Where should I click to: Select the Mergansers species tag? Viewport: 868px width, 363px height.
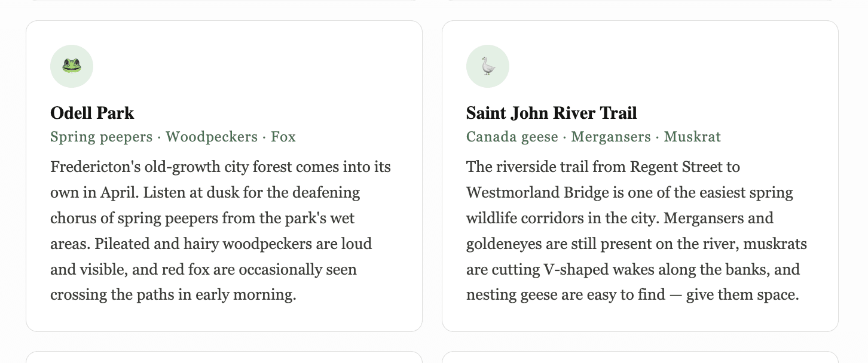pyautogui.click(x=610, y=137)
